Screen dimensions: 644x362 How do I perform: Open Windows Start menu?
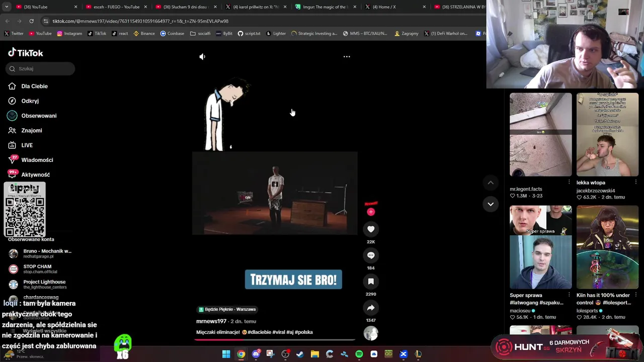click(226, 354)
